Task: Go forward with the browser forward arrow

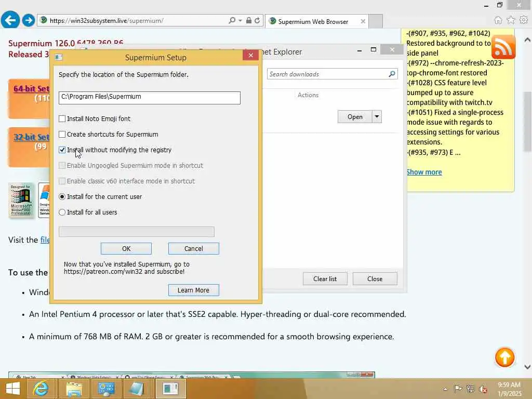Action: tap(29, 20)
